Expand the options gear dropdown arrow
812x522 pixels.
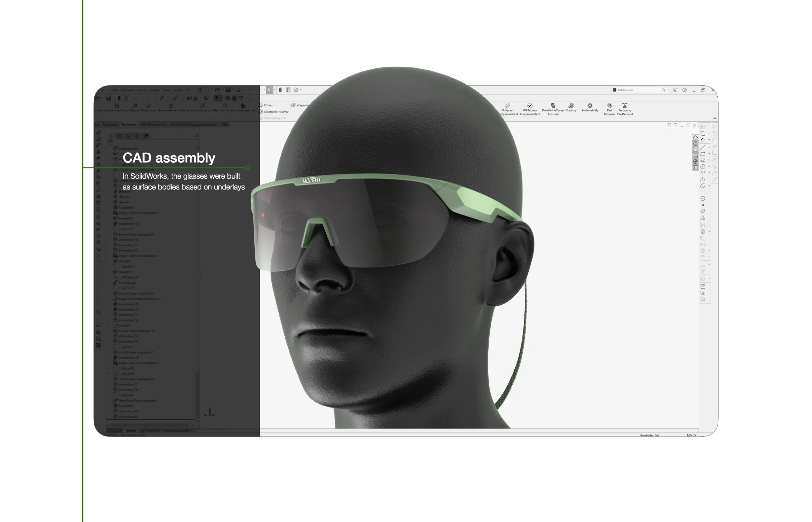pos(301,90)
